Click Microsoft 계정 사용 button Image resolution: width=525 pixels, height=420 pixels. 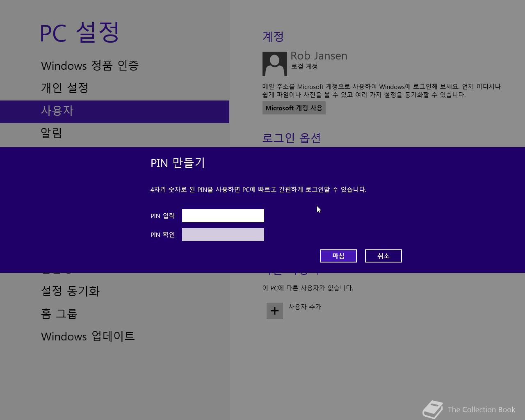tap(294, 108)
